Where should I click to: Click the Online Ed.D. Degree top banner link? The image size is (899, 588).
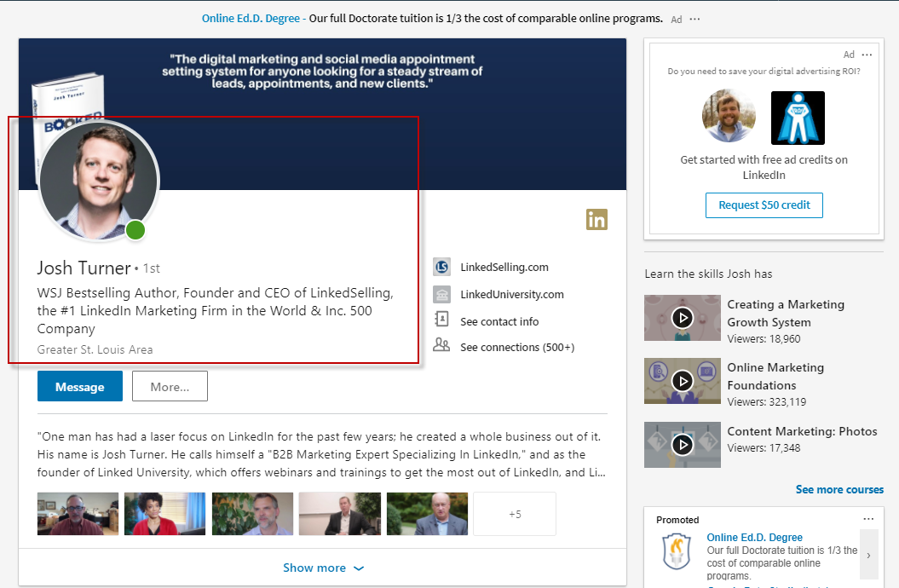251,18
